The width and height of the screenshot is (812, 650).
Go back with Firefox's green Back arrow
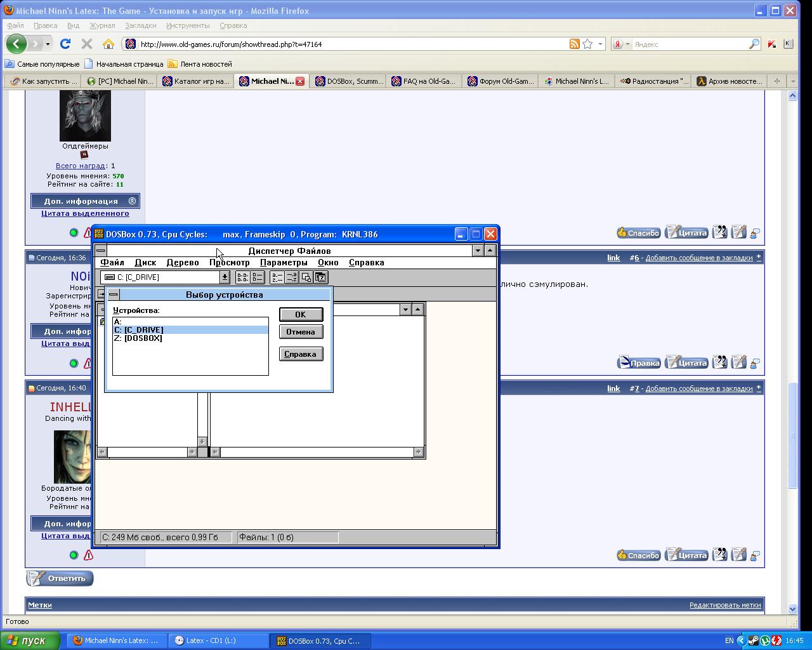point(16,44)
